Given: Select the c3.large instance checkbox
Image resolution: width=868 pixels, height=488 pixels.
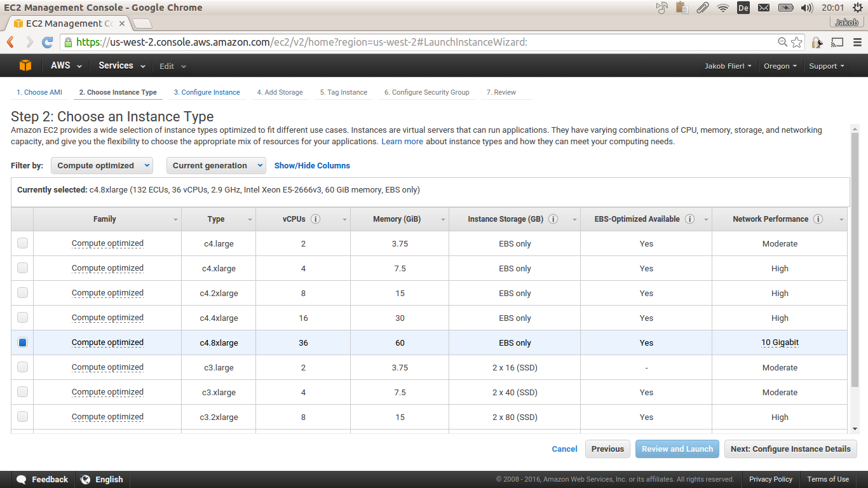Looking at the screenshot, I should pos(22,367).
